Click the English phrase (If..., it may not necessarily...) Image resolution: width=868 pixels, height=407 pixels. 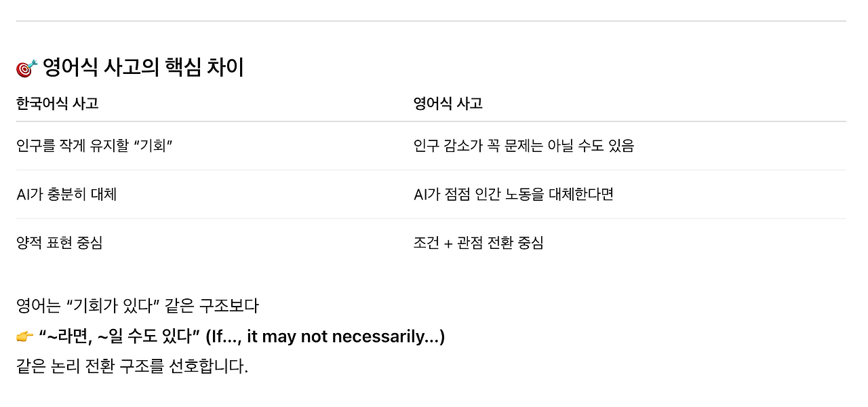click(x=325, y=336)
